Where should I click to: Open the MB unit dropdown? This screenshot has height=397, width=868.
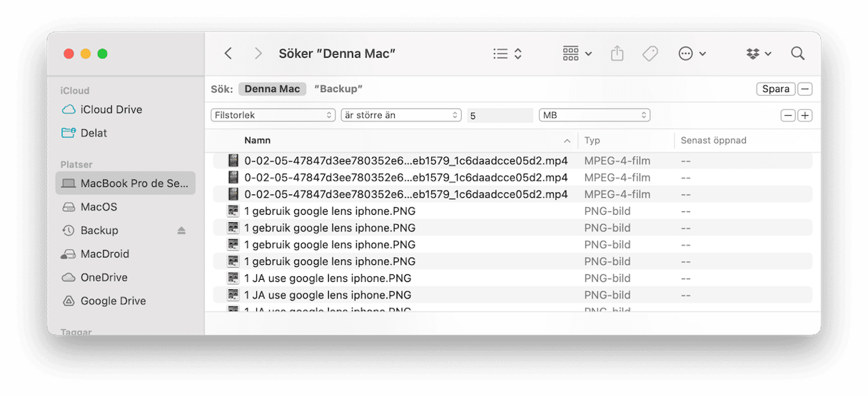(x=594, y=115)
